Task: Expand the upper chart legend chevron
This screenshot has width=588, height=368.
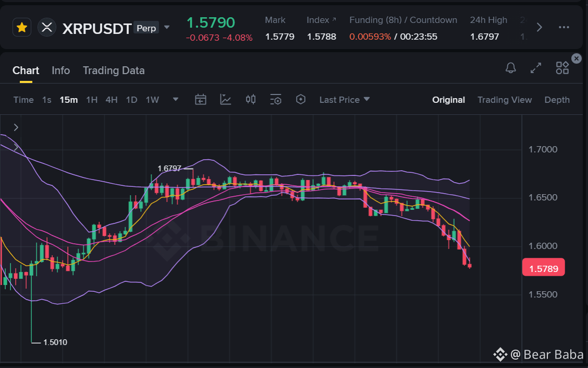Action: [16, 128]
